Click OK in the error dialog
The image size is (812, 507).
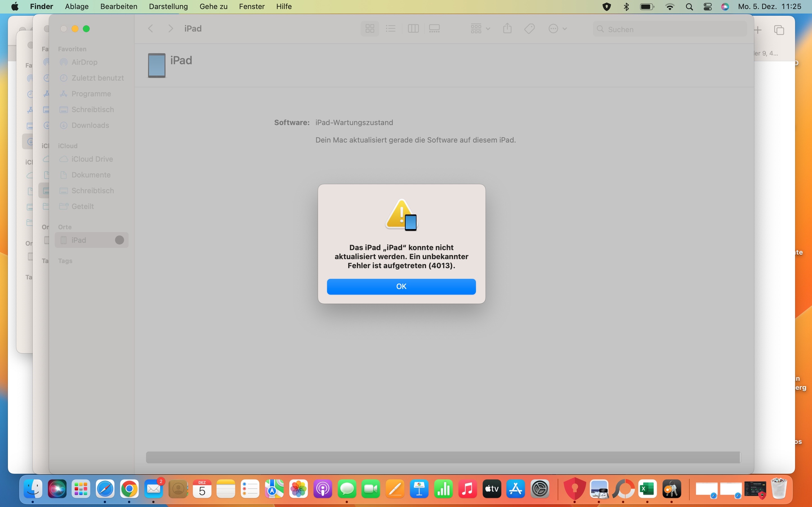tap(401, 286)
